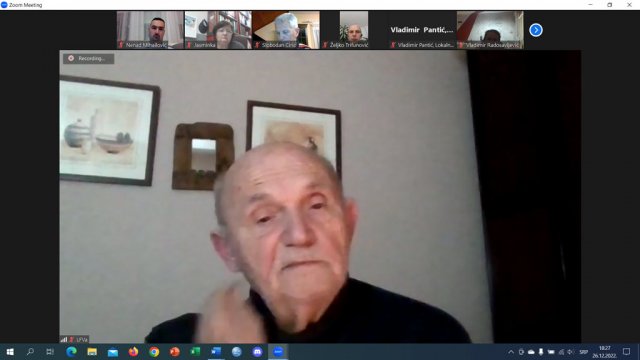Click muted mic icon on Željko Trifunović's tile

click(x=325, y=45)
